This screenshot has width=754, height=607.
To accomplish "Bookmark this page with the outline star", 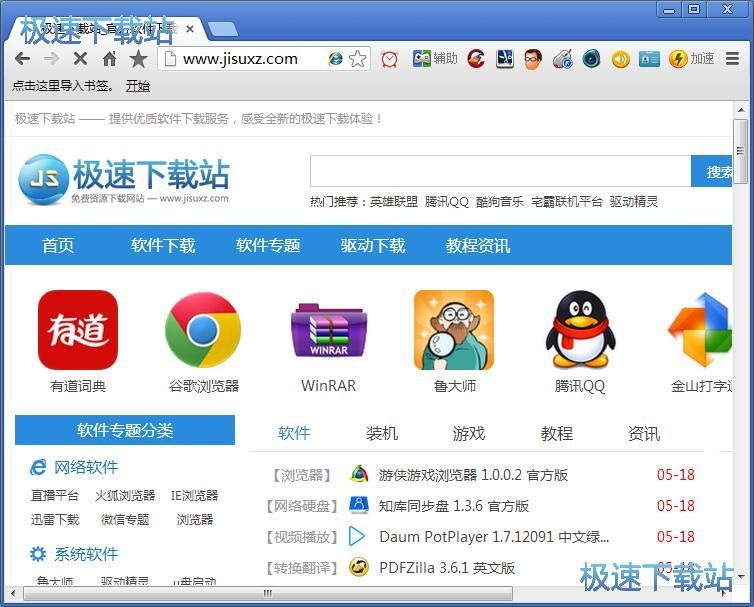I will 358,59.
